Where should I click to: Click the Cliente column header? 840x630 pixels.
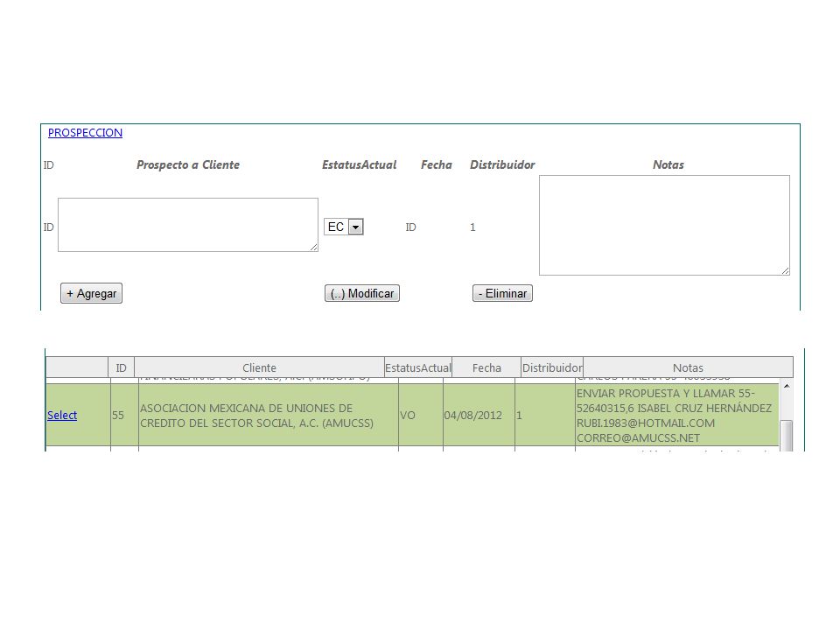259,367
